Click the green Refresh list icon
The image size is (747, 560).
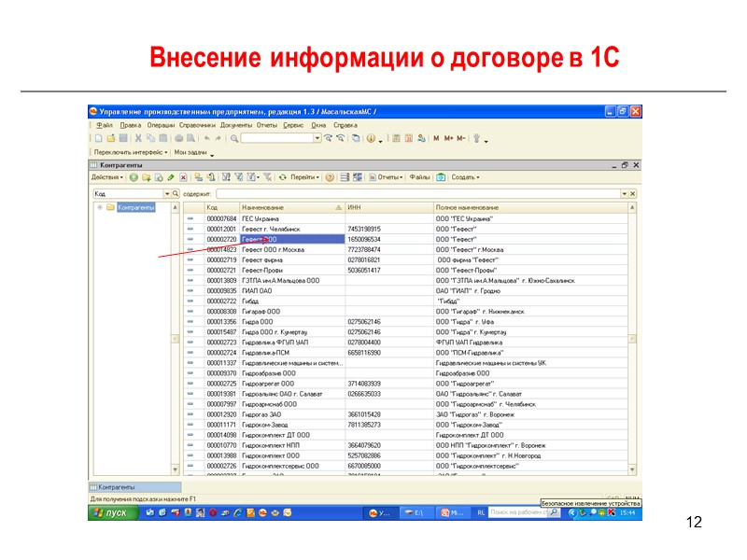(283, 177)
